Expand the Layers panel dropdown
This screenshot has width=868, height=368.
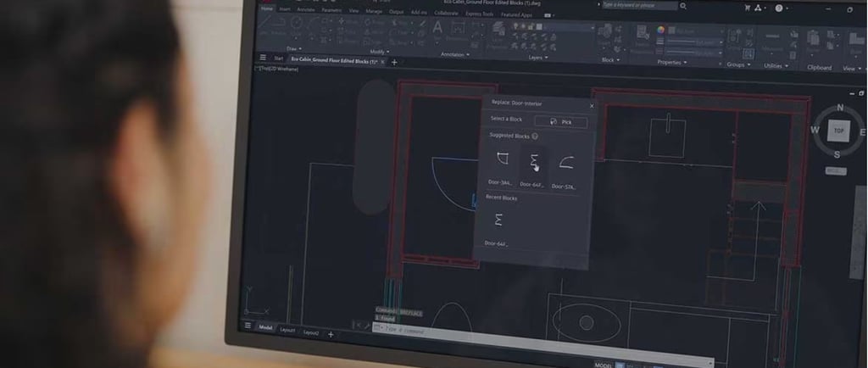(x=538, y=57)
